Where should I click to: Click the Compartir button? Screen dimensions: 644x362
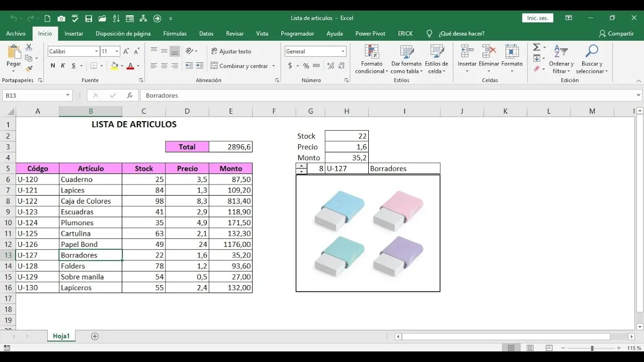[616, 34]
